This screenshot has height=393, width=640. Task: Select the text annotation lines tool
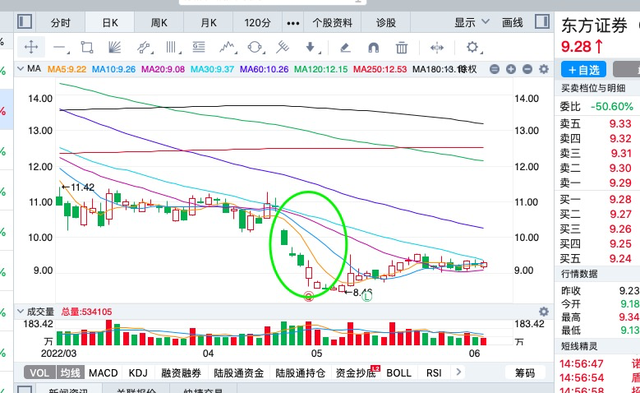click(x=198, y=47)
